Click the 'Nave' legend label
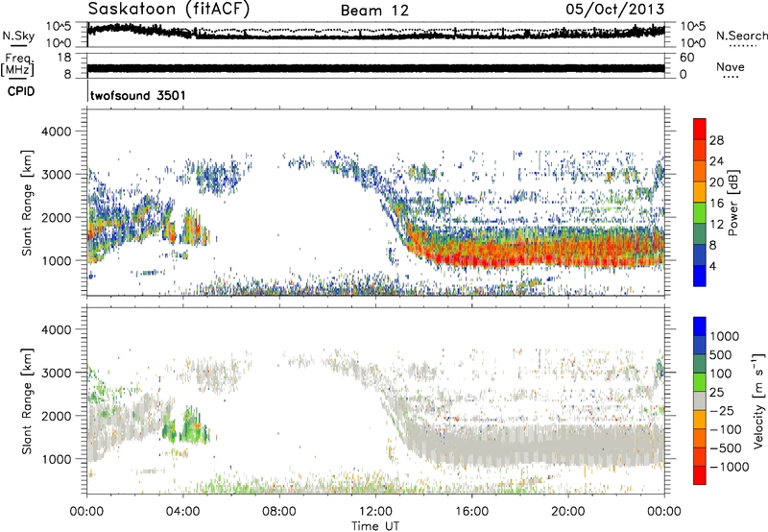This screenshot has height=532, width=768. point(730,67)
